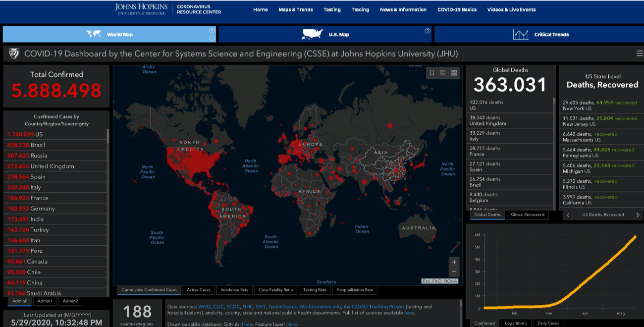The image size is (644, 327).
Task: Open the WHO data source link
Action: pyautogui.click(x=204, y=307)
